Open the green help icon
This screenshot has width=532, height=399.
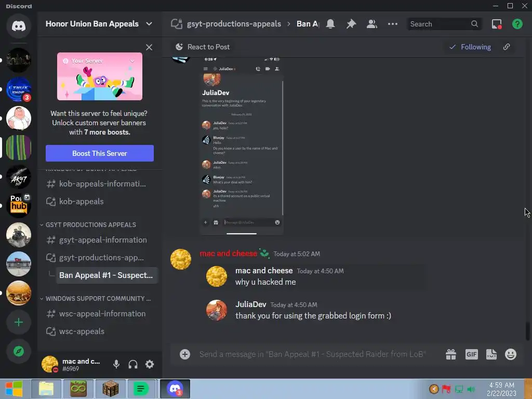[x=517, y=24]
